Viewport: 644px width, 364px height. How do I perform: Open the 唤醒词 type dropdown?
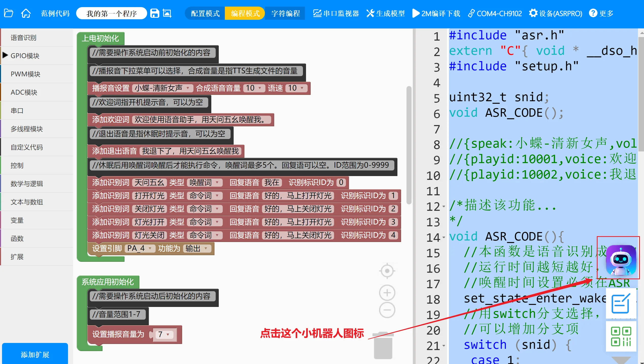point(205,182)
